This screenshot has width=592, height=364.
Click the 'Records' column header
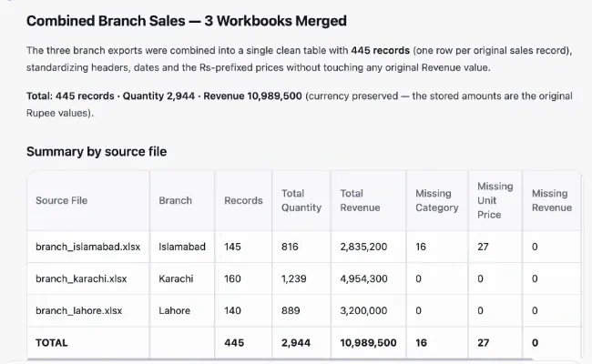pyautogui.click(x=243, y=200)
